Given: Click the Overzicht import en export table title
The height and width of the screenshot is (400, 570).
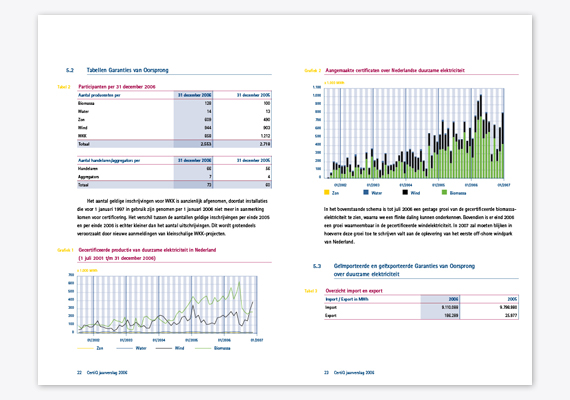Looking at the screenshot, I should coord(354,291).
